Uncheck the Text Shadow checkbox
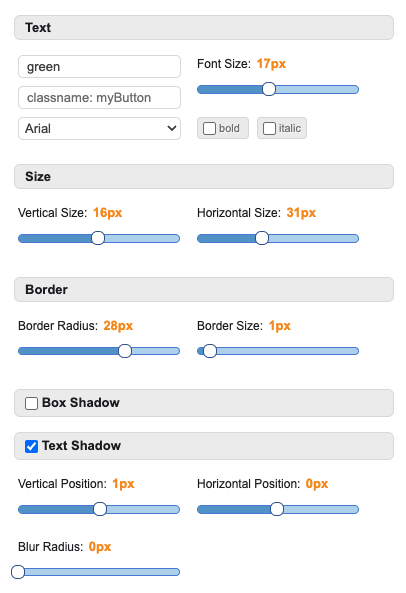The image size is (406, 593). [x=31, y=446]
